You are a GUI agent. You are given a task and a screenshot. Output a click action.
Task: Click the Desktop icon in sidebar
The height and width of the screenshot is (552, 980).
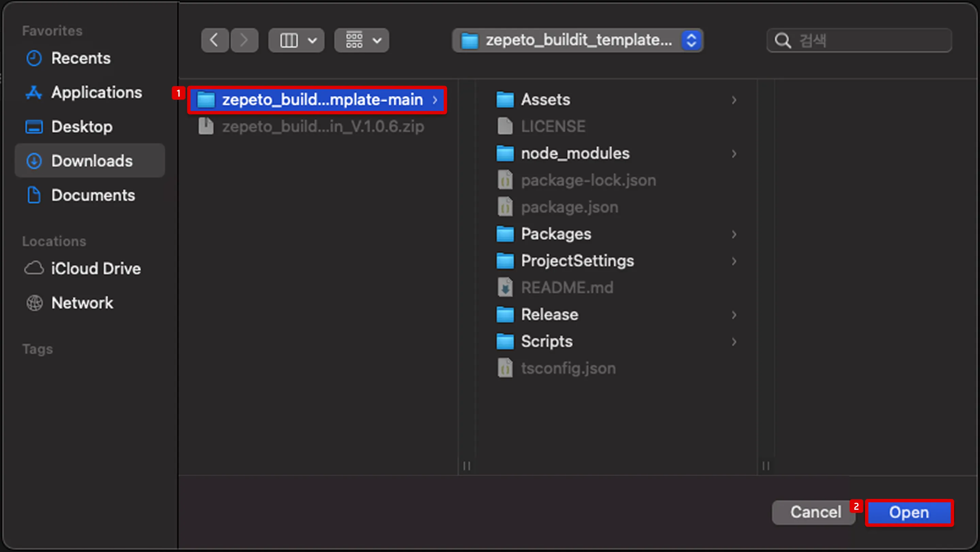click(x=34, y=127)
